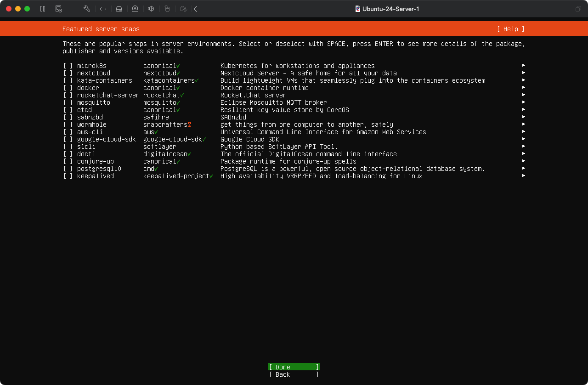Expand details arrow for the aws-cli row
This screenshot has width=588, height=385.
click(x=524, y=131)
